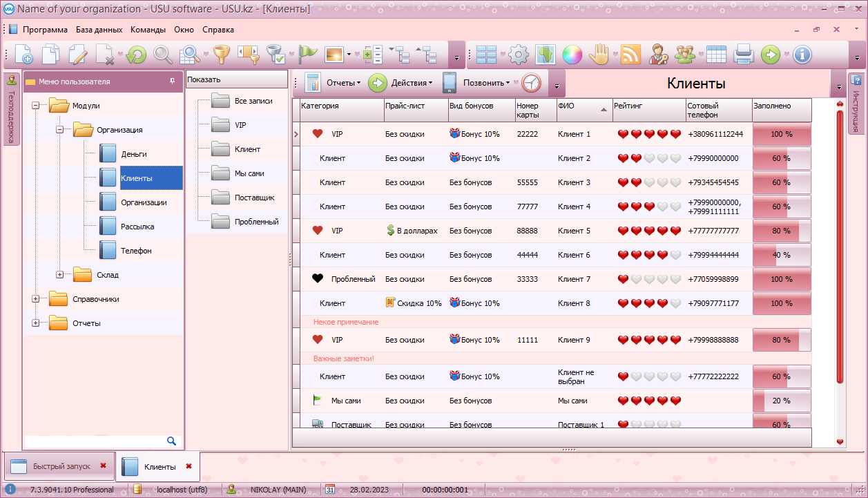Click the red clock icon
868x498 pixels.
coord(531,83)
